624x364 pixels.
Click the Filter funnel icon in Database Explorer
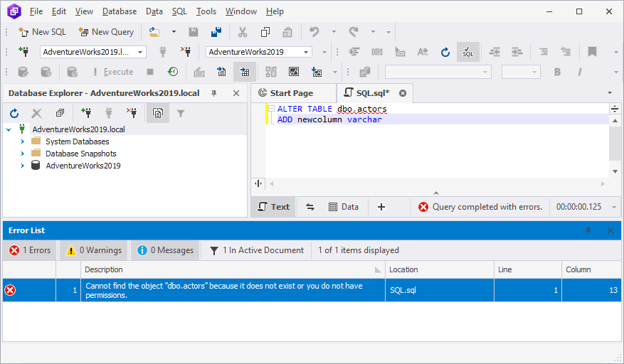pyautogui.click(x=181, y=113)
